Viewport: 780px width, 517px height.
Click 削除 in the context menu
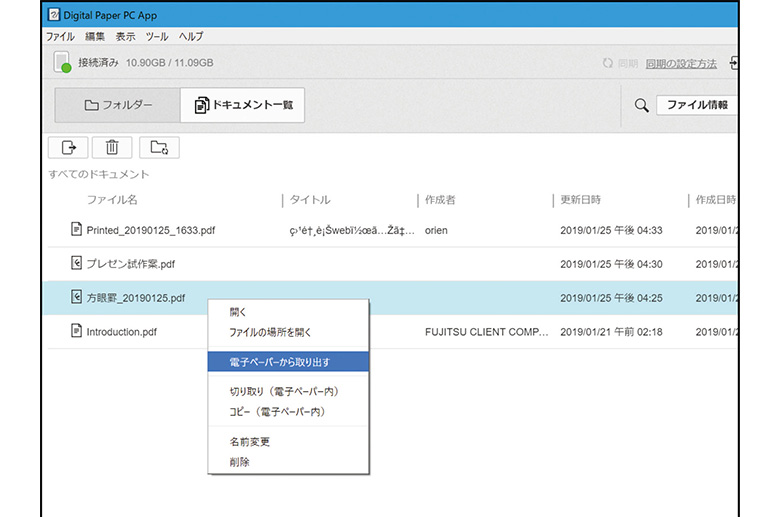[239, 461]
